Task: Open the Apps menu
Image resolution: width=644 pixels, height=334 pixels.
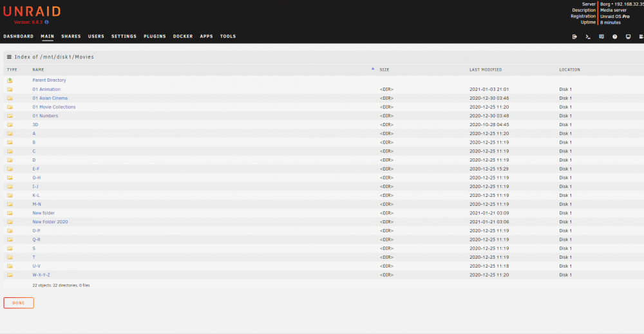Action: pyautogui.click(x=207, y=37)
